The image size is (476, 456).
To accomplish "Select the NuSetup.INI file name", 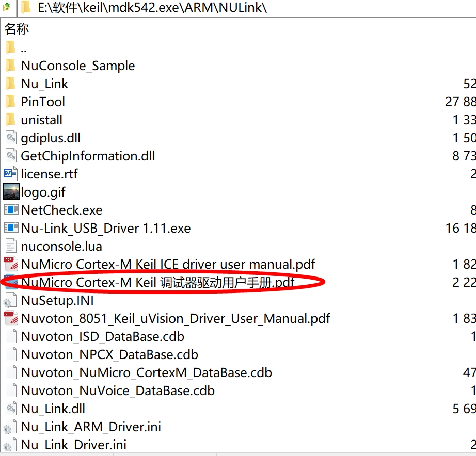I will click(57, 300).
